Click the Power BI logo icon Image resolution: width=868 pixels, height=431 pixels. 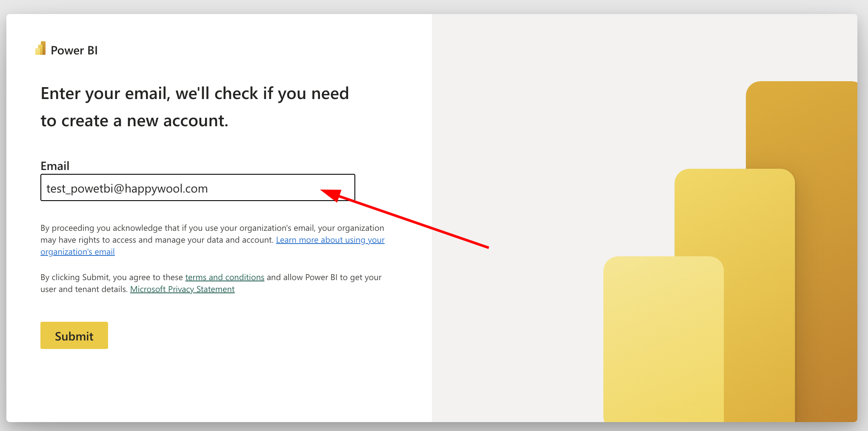pyautogui.click(x=40, y=48)
